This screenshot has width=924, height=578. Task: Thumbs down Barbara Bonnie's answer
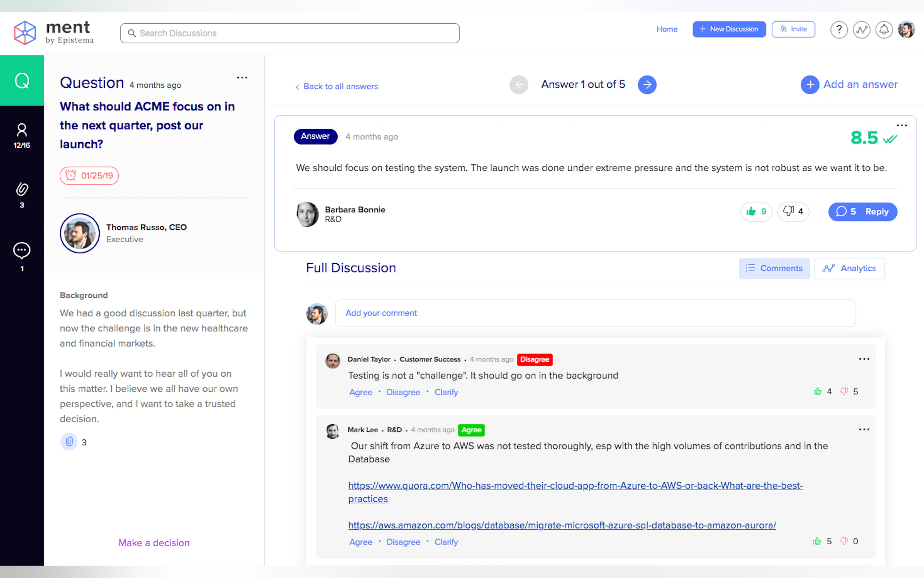[793, 211]
